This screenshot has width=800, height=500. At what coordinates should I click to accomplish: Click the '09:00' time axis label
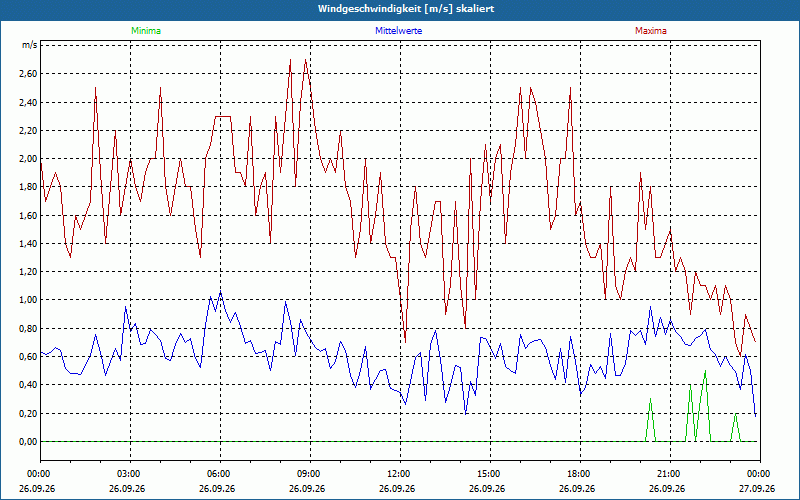coord(310,474)
